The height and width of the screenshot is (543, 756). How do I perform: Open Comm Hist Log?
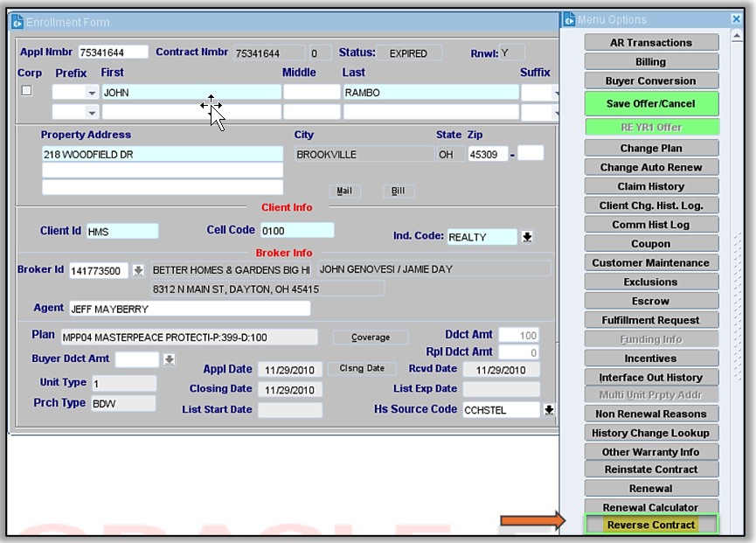(x=651, y=225)
